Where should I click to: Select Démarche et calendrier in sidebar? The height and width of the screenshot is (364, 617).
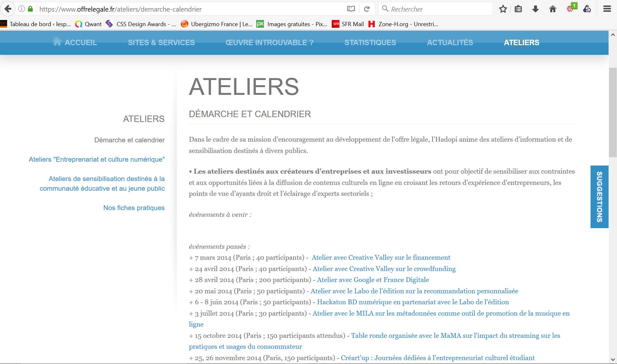[129, 140]
